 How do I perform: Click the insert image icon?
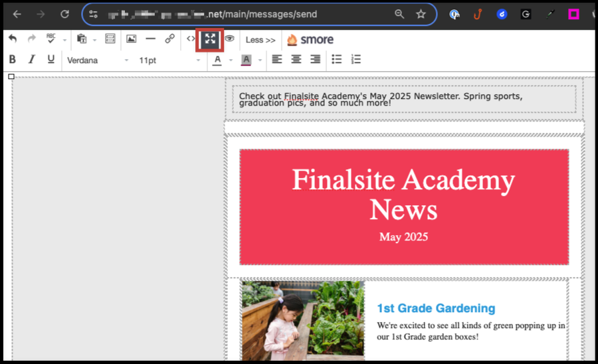tap(132, 39)
